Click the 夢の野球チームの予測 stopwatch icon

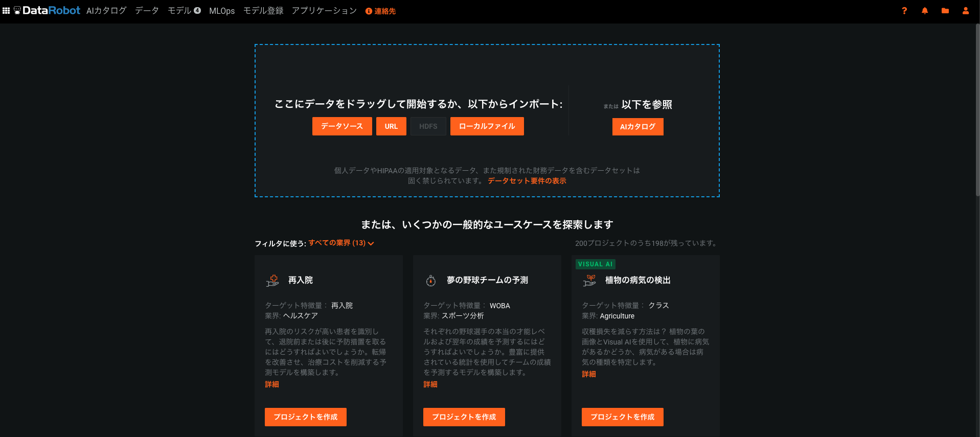[x=431, y=281]
